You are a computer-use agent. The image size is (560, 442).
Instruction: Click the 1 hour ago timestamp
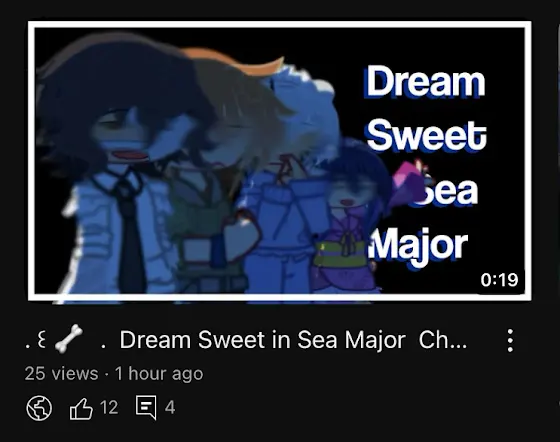point(159,374)
